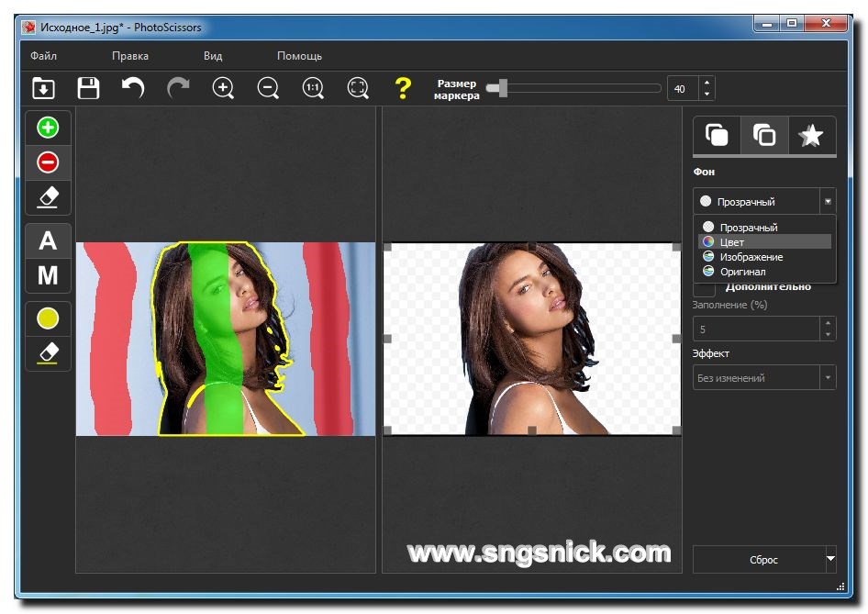Click the source image on left pane
Image resolution: width=868 pixels, height=614 pixels.
coord(226,339)
